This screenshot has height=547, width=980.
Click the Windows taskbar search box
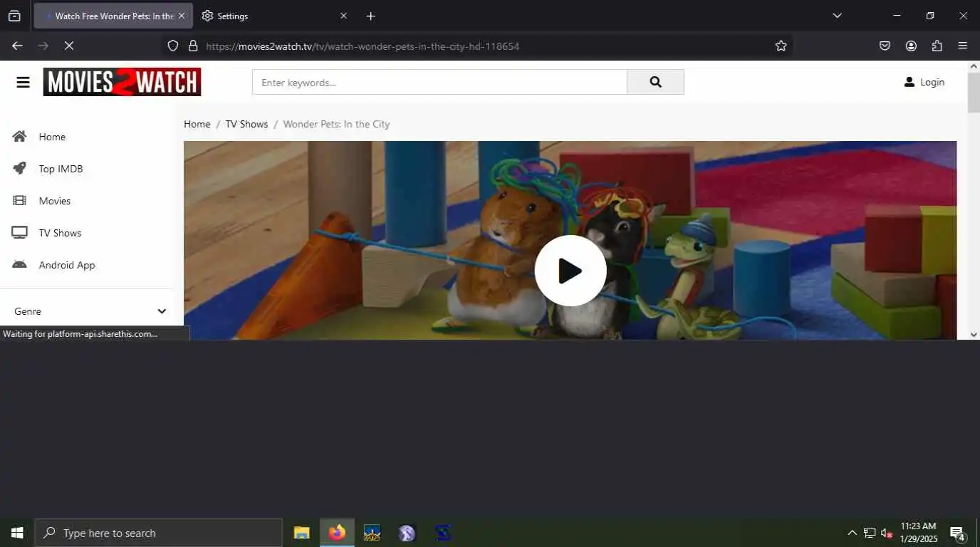click(158, 533)
